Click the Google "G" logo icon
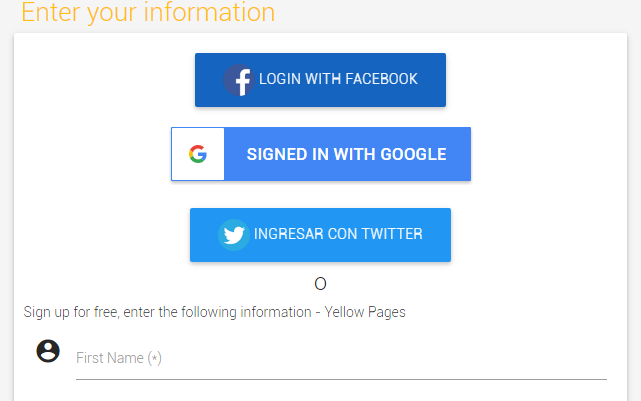The image size is (641, 401). (198, 154)
